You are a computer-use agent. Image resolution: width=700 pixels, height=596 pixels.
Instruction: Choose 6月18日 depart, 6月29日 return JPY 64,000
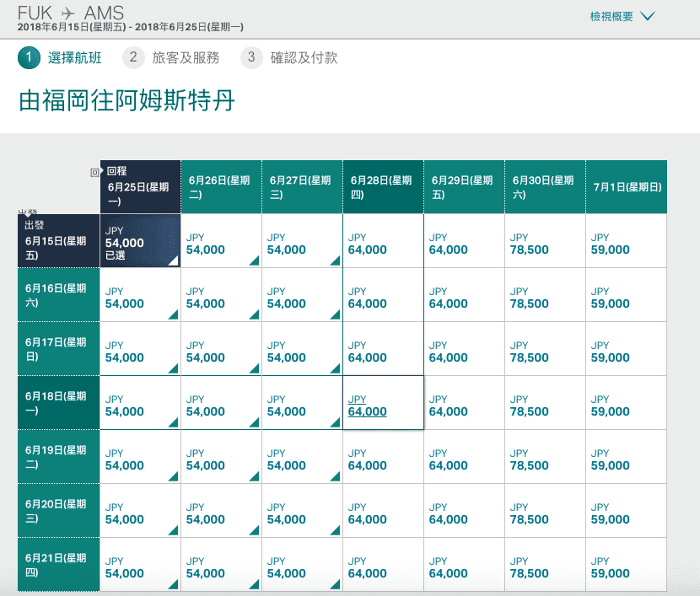tap(465, 403)
